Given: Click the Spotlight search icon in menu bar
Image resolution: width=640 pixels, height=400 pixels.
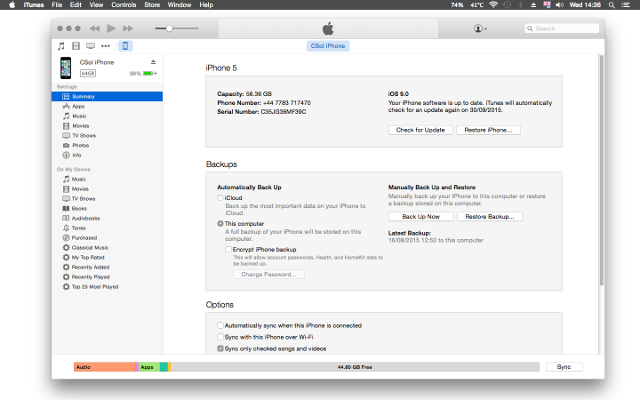Looking at the screenshot, I should click(x=611, y=5).
